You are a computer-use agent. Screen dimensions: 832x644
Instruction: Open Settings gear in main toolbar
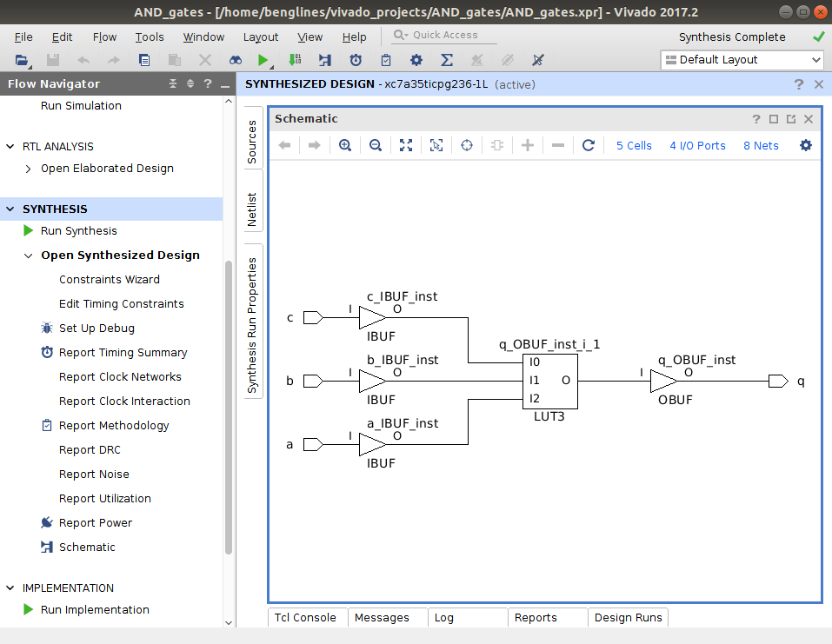coord(416,60)
